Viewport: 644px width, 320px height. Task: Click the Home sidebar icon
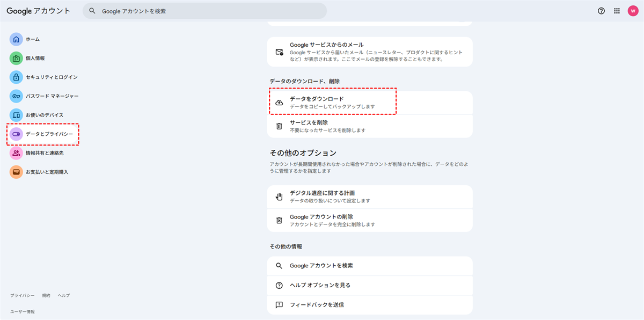(16, 39)
